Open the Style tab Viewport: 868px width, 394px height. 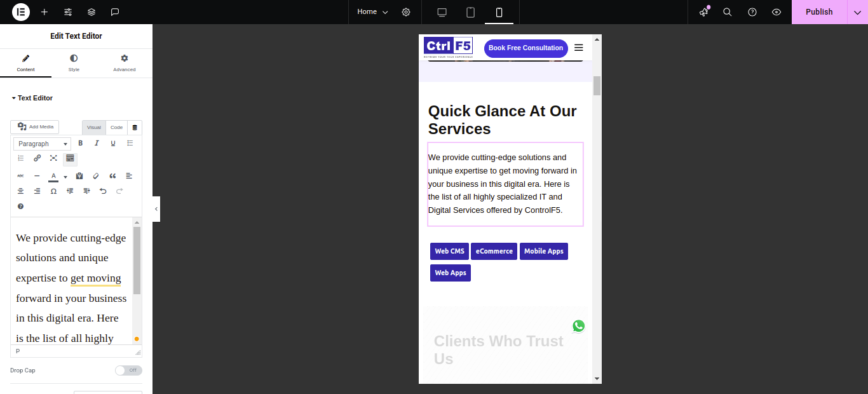[74, 63]
